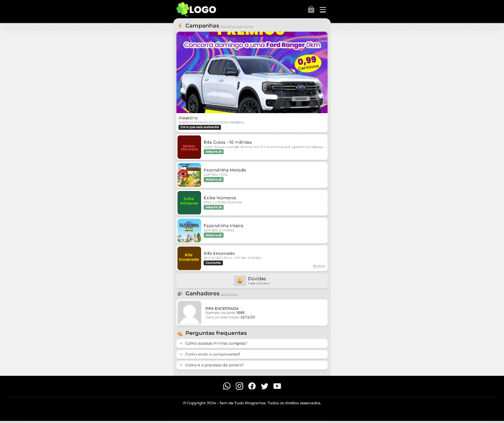
Task: Click the 'Ganhadores' section heading
Action: tap(203, 294)
